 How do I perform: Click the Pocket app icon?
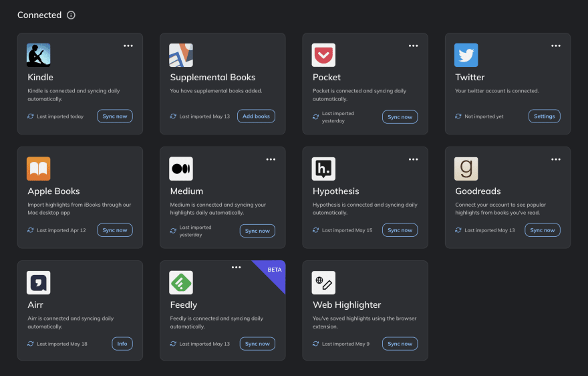click(323, 56)
